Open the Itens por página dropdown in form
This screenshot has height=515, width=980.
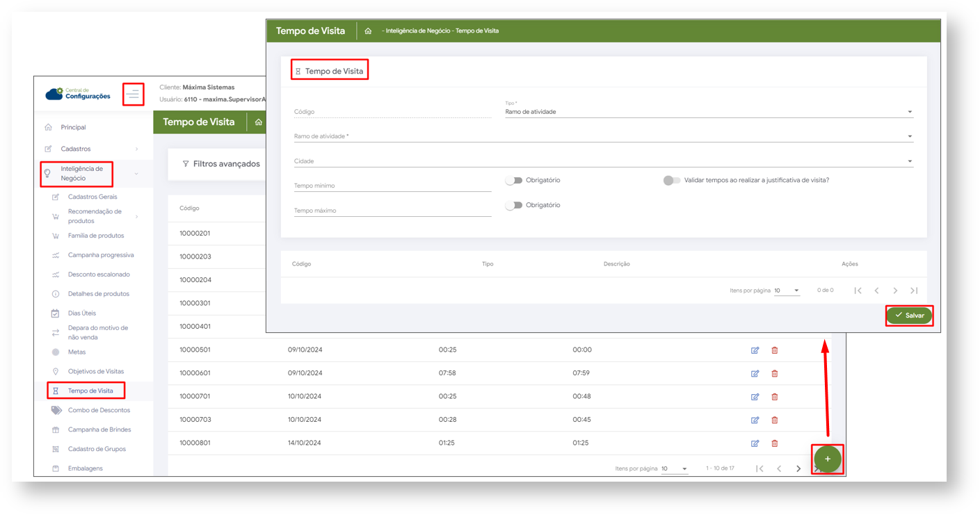[787, 291]
